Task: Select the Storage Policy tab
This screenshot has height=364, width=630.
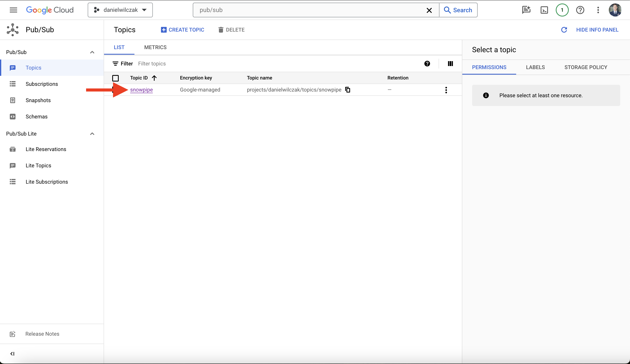Action: (x=586, y=67)
